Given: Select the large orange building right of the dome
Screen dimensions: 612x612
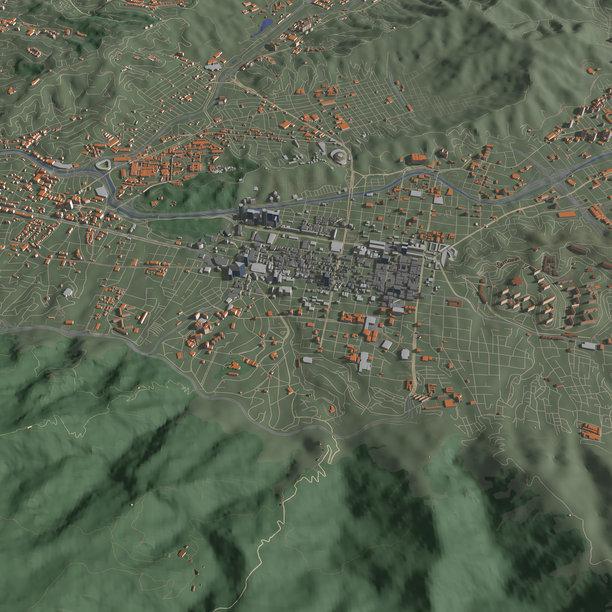Looking at the screenshot, I should point(417,158).
